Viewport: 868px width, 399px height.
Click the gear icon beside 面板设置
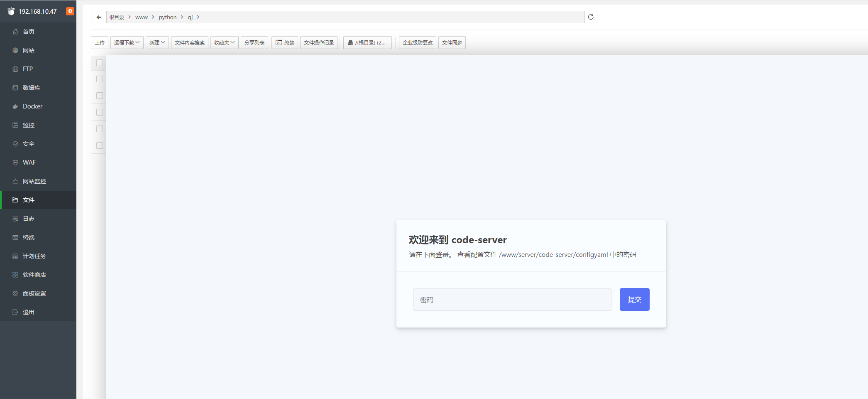pyautogui.click(x=15, y=293)
